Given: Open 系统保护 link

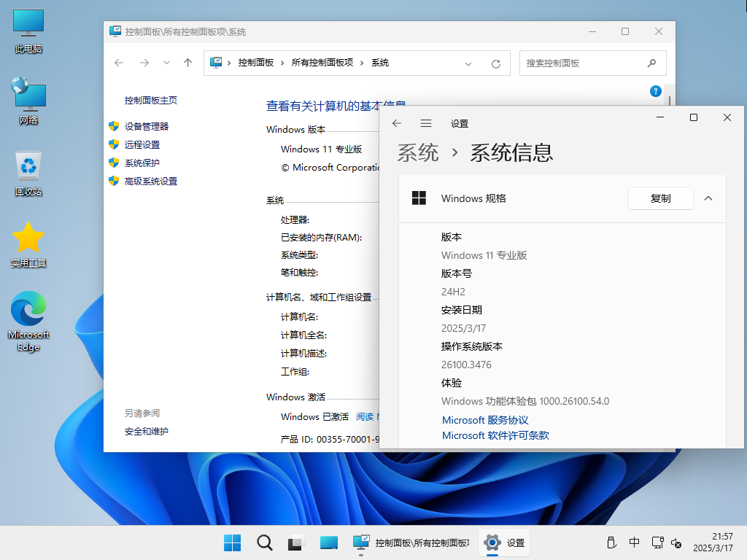Looking at the screenshot, I should 142,163.
